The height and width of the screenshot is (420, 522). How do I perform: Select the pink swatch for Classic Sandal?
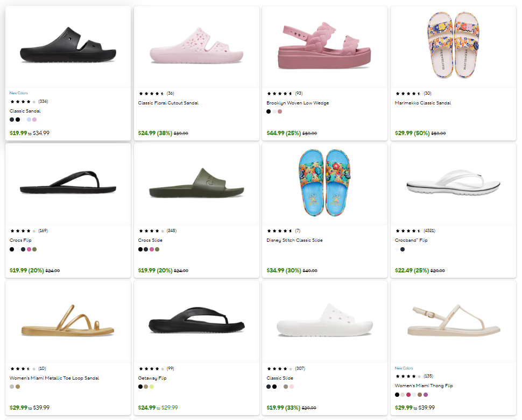pyautogui.click(x=34, y=120)
